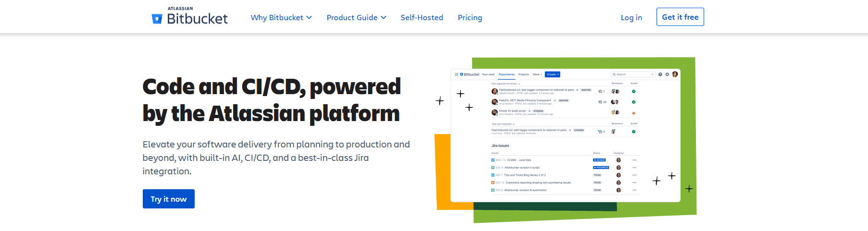
Task: Click the Try it now button
Action: [x=169, y=199]
